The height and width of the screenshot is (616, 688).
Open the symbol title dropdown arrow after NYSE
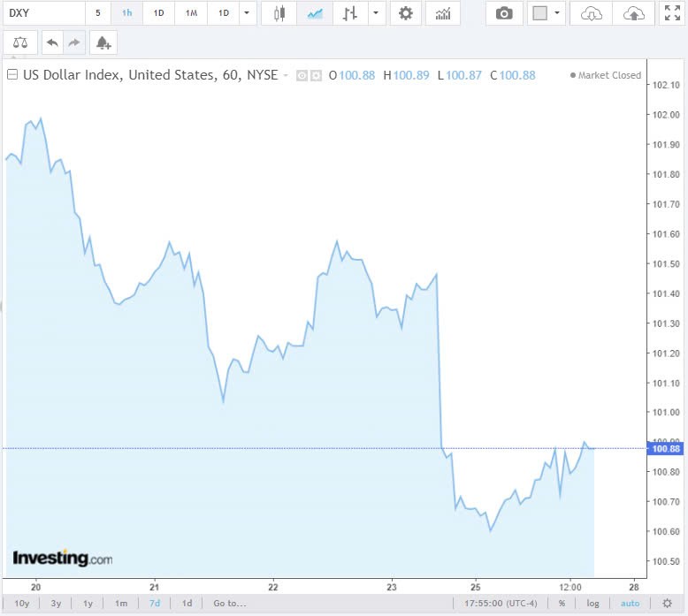coord(286,75)
